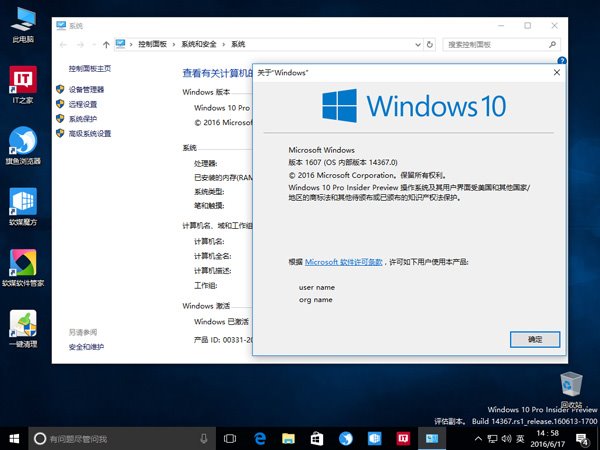The image size is (600, 450).
Task: Click the Windows Start button
Action: pos(14,439)
